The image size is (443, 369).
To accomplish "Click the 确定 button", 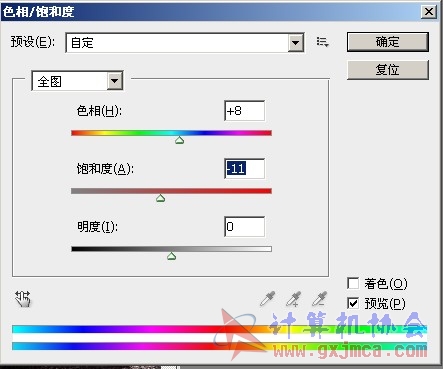I will click(388, 42).
